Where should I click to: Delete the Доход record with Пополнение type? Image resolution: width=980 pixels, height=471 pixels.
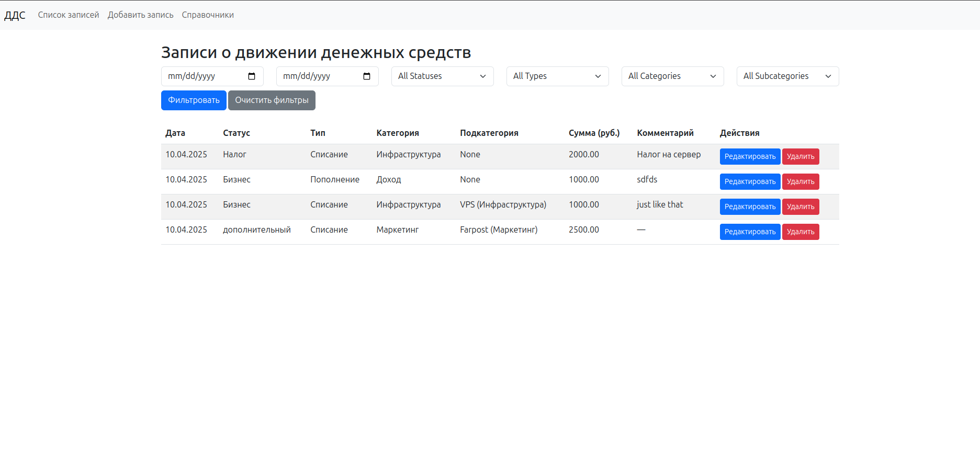(801, 181)
